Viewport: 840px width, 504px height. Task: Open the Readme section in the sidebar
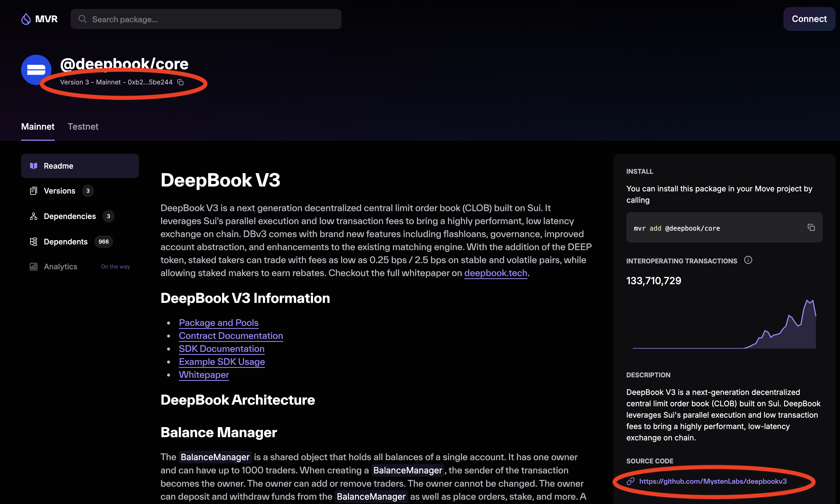click(x=58, y=166)
